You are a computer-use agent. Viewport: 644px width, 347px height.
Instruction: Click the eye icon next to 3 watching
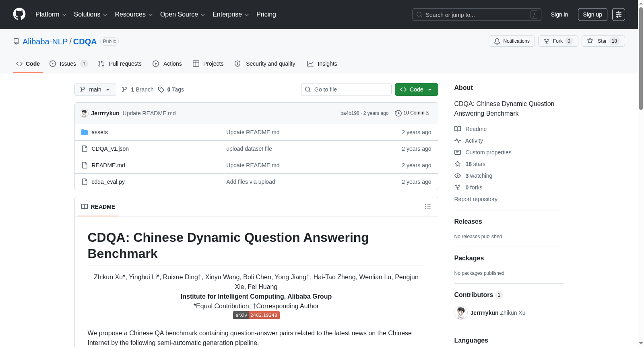click(458, 176)
